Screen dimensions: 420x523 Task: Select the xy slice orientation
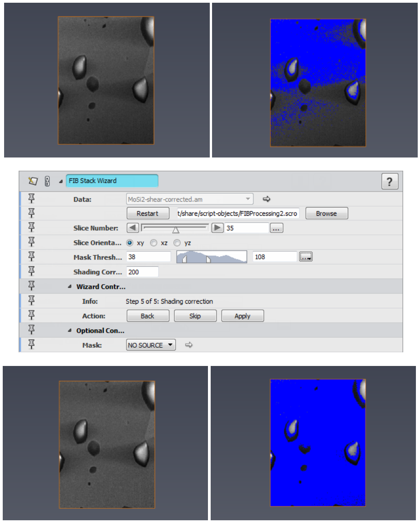tap(130, 243)
